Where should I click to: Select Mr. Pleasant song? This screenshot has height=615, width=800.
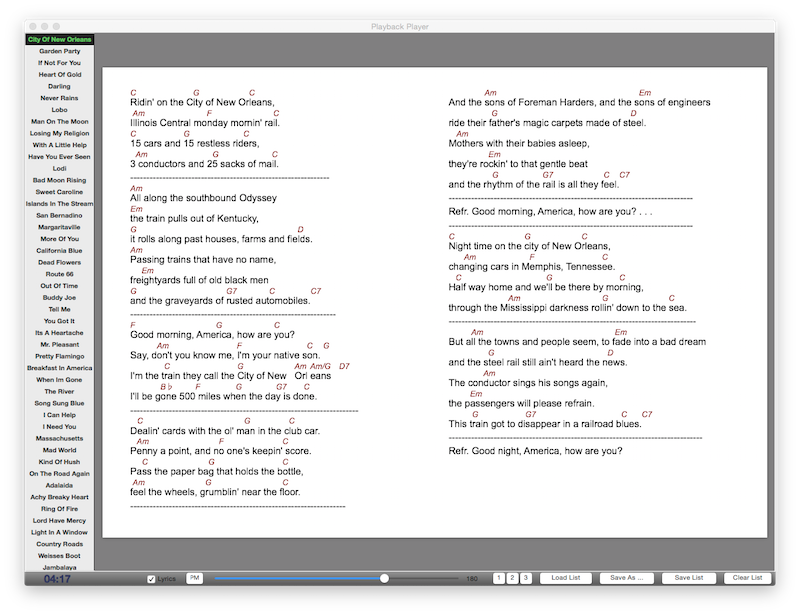tap(60, 345)
